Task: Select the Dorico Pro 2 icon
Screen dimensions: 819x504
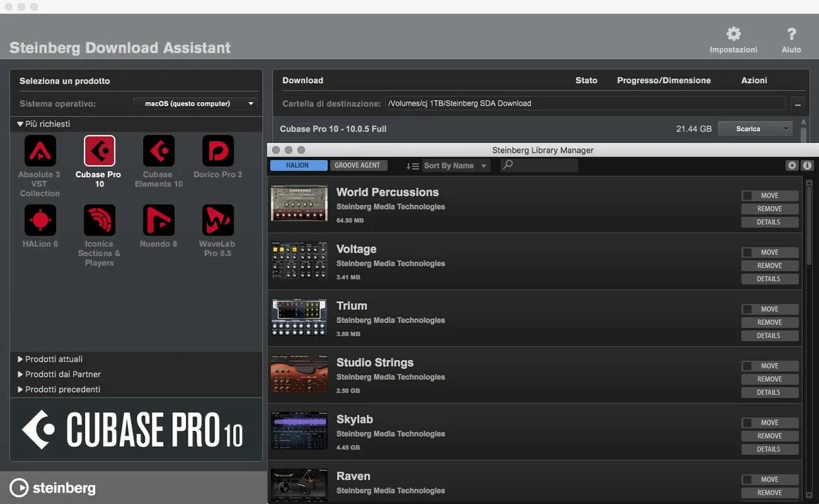Action: tap(218, 151)
